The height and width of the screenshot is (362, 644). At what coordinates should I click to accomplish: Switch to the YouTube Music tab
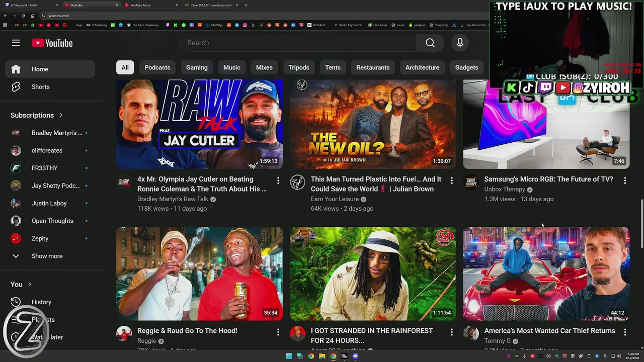[151, 5]
